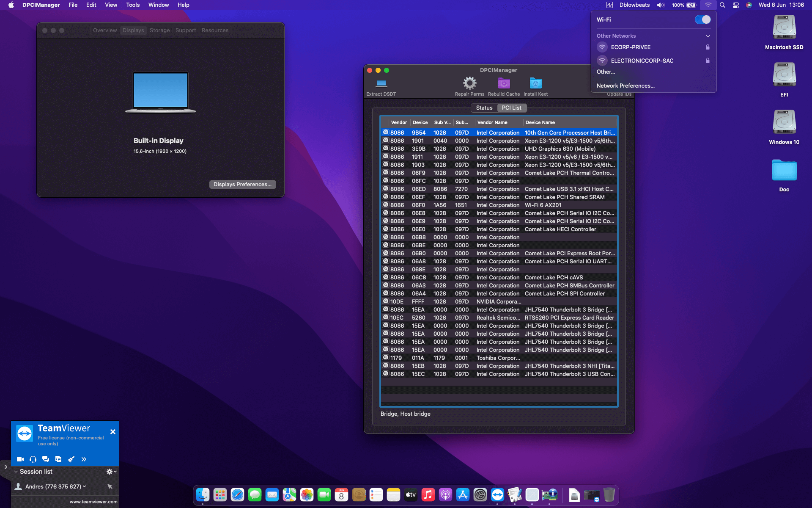Image resolution: width=812 pixels, height=508 pixels.
Task: Select the Repair Perms gear icon
Action: tap(469, 83)
